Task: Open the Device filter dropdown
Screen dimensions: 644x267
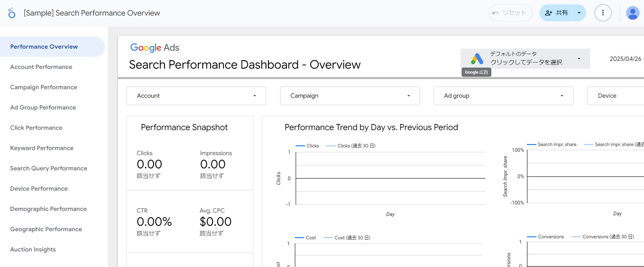Action: 615,96
